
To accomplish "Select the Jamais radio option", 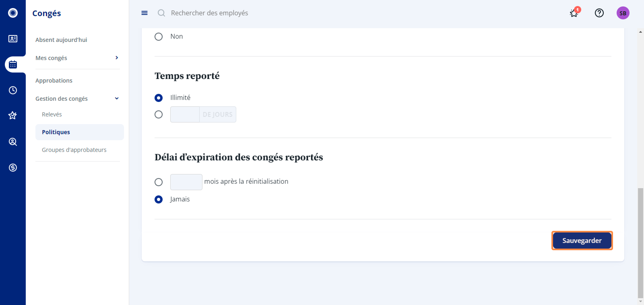I will click(x=159, y=199).
